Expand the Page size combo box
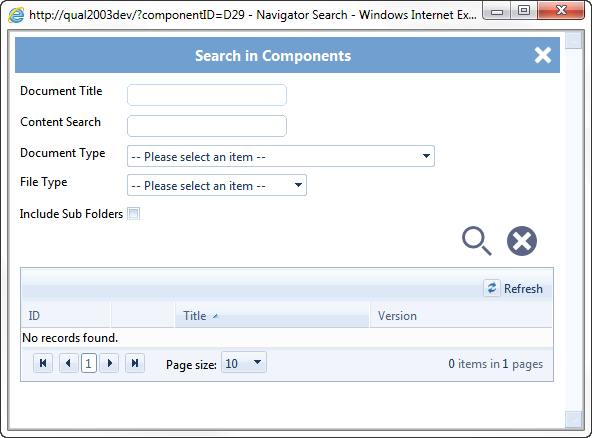This screenshot has height=438, width=592. [244, 362]
